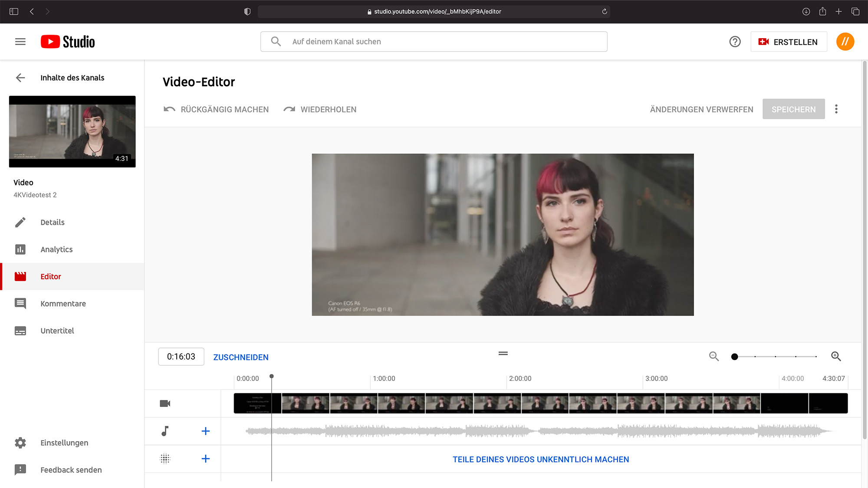868x488 pixels.
Task: Click the Untertitel subtitles icon
Action: [20, 331]
